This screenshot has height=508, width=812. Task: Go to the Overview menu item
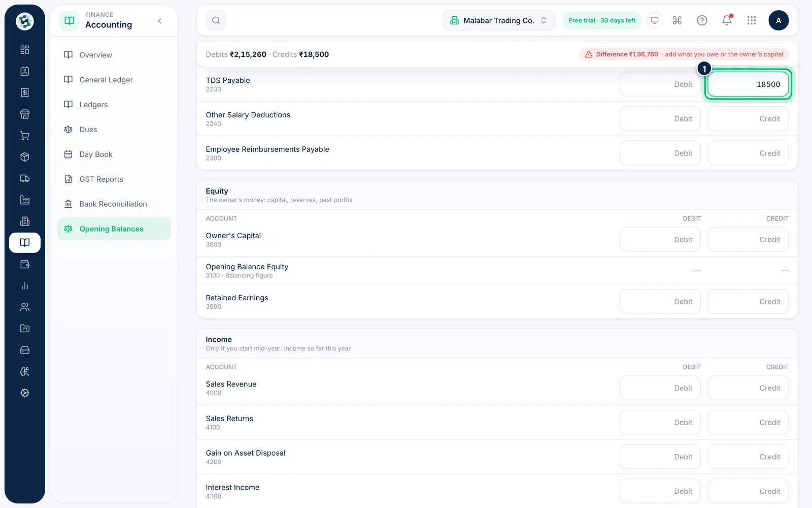coord(114,55)
